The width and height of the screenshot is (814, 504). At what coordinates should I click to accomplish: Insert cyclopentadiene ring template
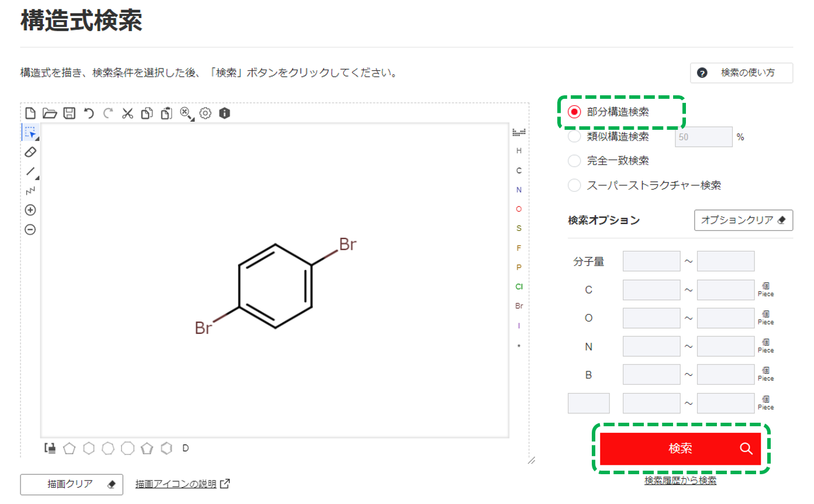pos(147,448)
